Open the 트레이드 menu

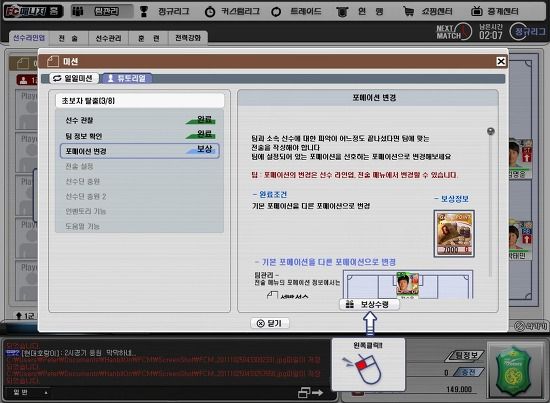point(297,11)
